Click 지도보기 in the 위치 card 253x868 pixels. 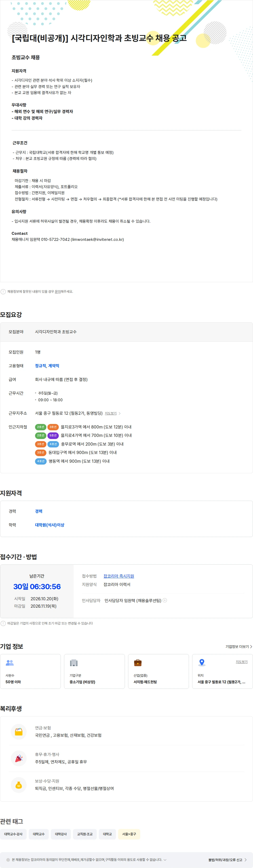coord(242,661)
